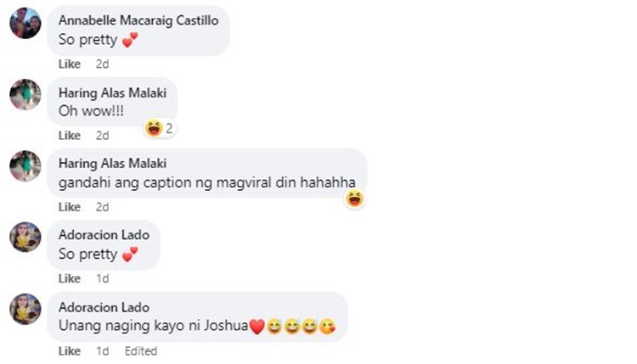The width and height of the screenshot is (637, 364).
Task: Open the laughing reaction count on Oh wow!!!
Action: [x=160, y=129]
